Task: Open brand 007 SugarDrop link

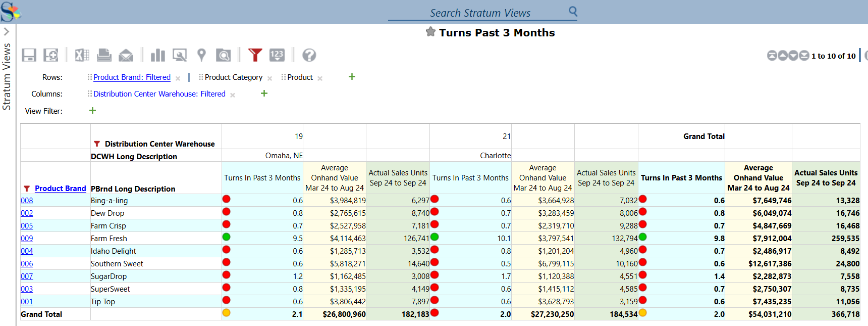Action: pos(27,276)
